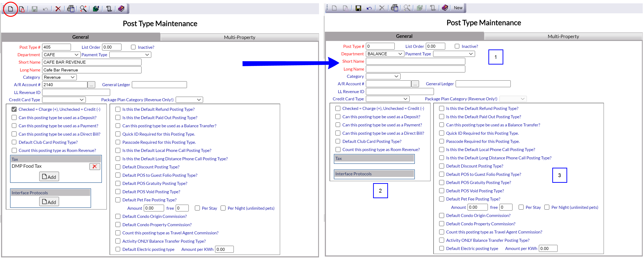Enable Per Stay checkbox in left form
Viewport: 644px width, 259px height.
click(197, 208)
